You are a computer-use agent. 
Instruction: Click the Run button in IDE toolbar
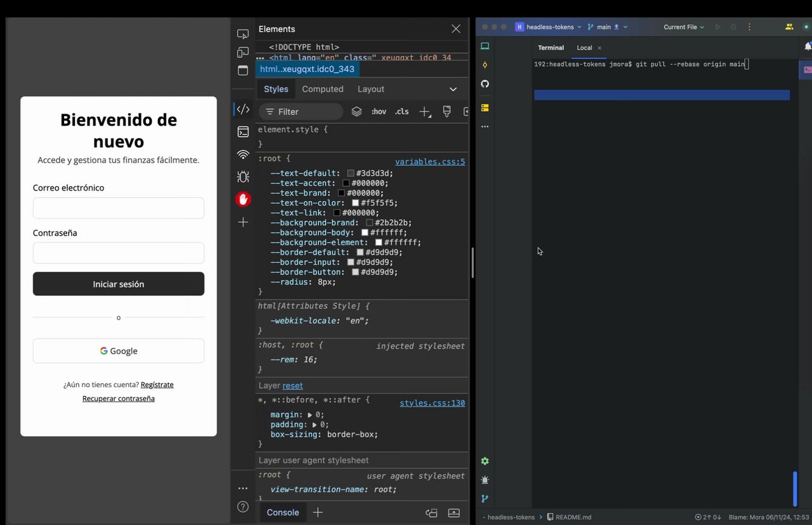(717, 27)
